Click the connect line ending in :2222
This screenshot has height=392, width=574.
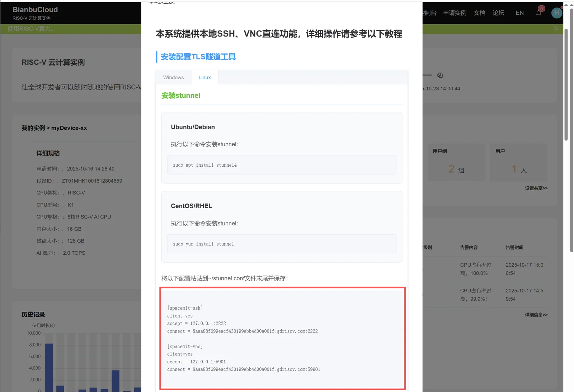pyautogui.click(x=243, y=331)
